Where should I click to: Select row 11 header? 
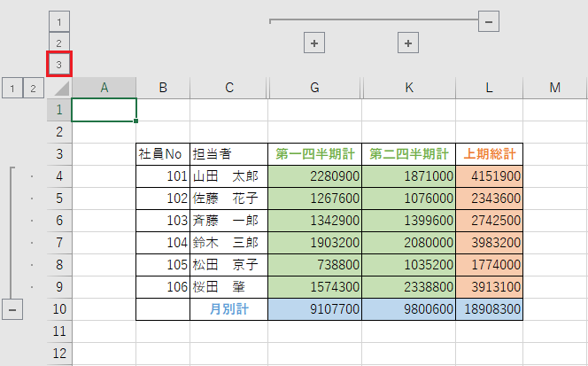[x=59, y=331]
